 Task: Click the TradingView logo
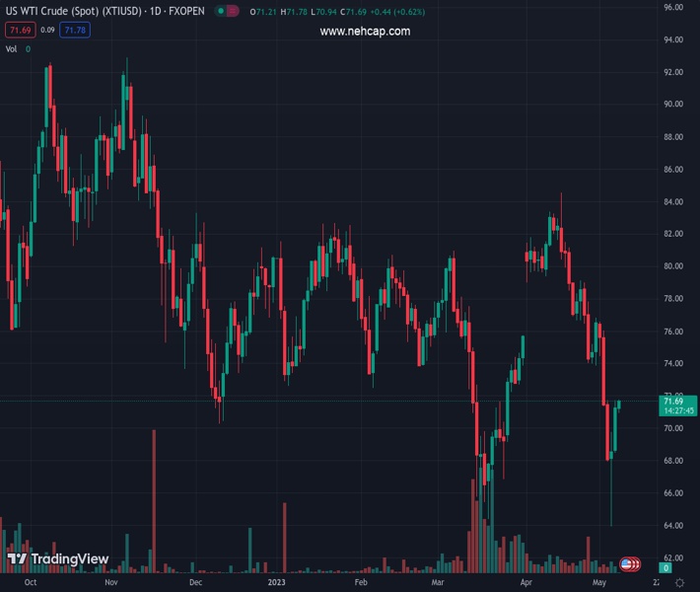click(x=58, y=558)
